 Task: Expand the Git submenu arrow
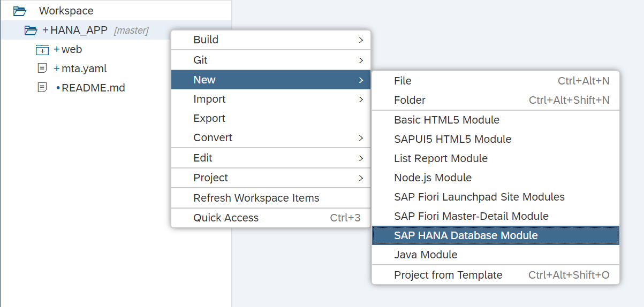tap(361, 60)
